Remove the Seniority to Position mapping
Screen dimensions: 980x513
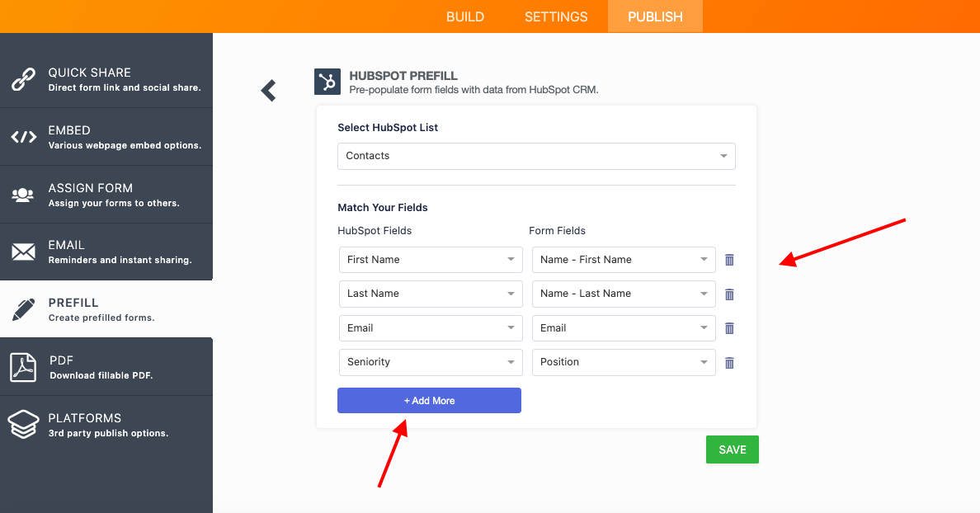tap(729, 363)
